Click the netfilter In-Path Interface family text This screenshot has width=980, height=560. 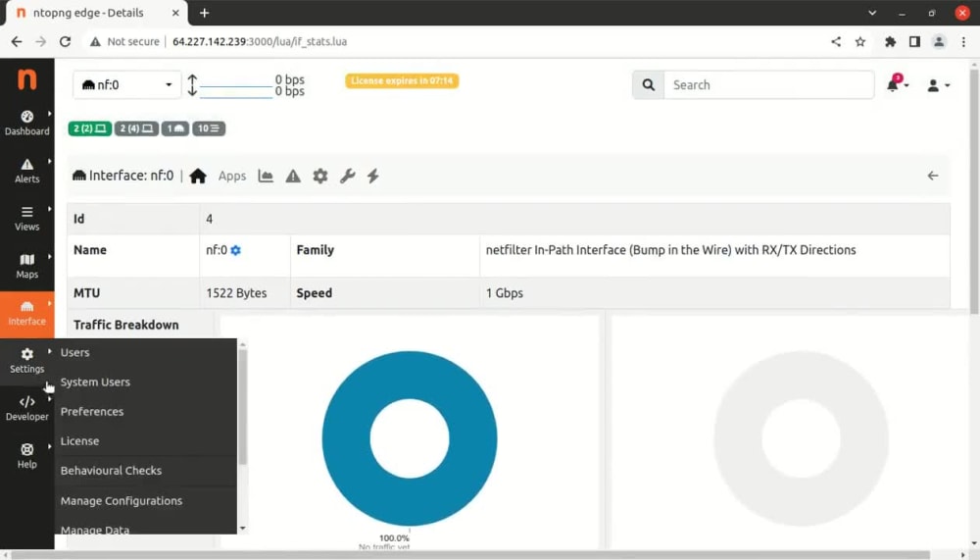click(x=670, y=250)
